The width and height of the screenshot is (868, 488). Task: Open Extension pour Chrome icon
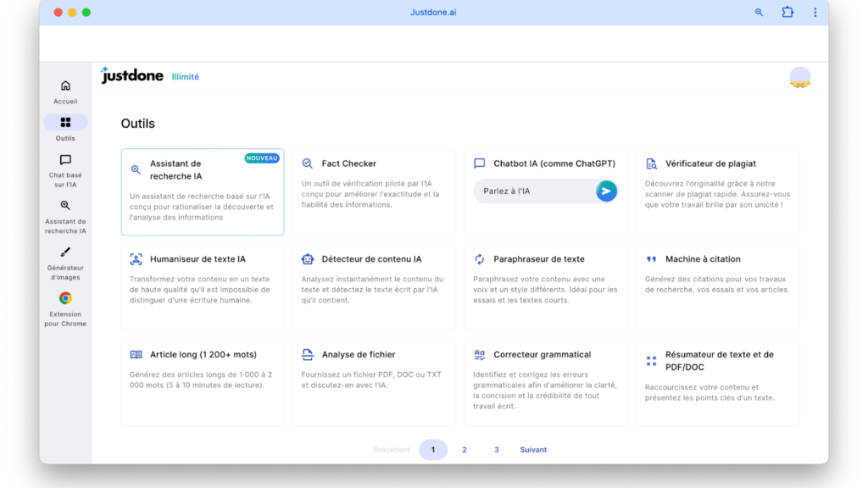65,298
